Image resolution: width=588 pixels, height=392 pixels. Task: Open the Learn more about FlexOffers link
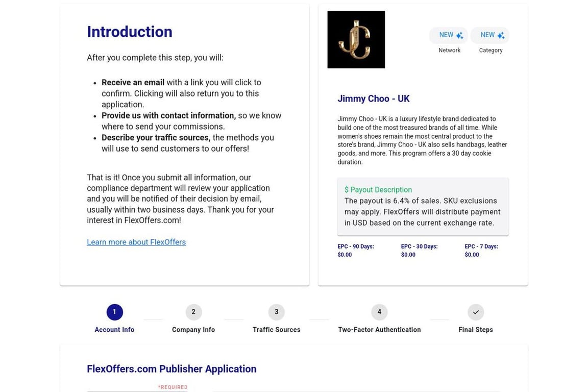click(136, 242)
